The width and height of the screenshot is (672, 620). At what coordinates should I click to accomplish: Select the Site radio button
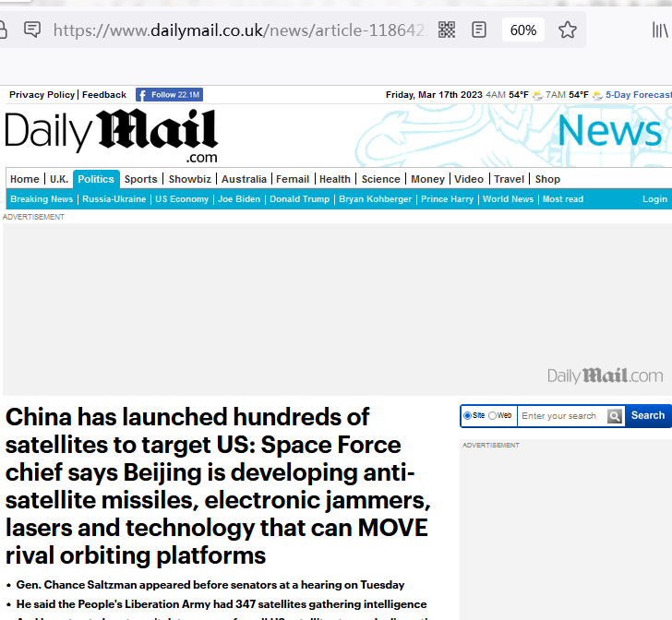pos(468,415)
